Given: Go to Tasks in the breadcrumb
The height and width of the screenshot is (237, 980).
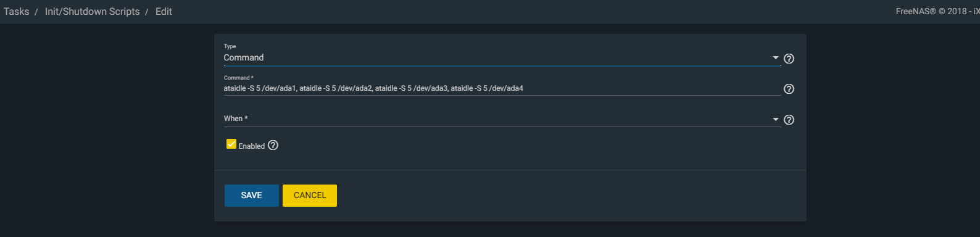Looking at the screenshot, I should (16, 12).
